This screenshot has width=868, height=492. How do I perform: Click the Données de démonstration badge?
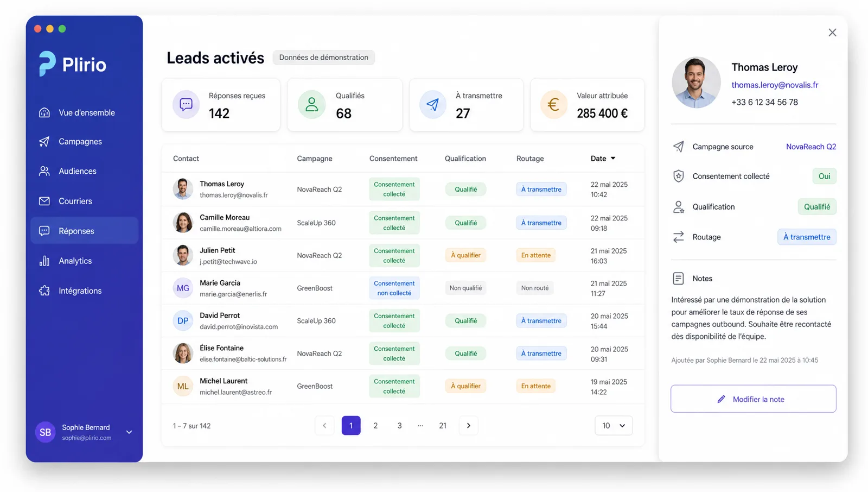[323, 58]
